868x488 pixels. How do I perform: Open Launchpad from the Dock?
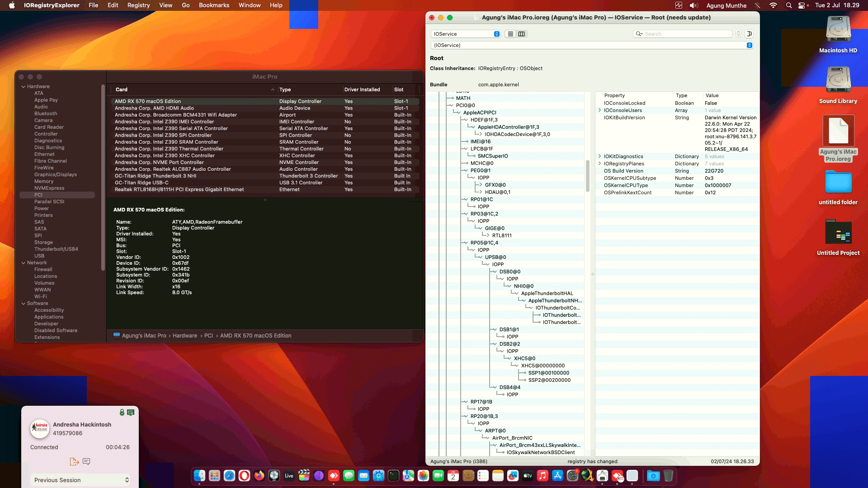point(214,475)
